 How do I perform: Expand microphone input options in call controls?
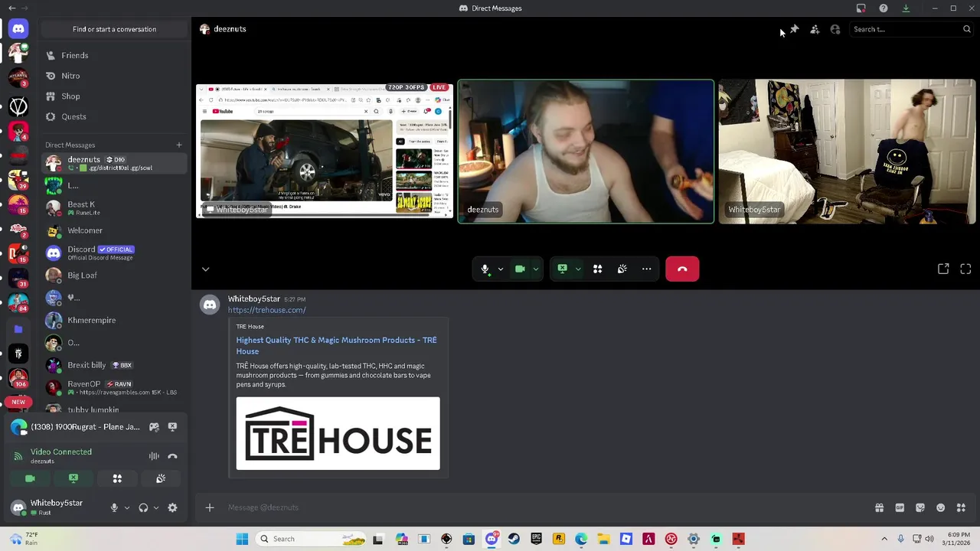(x=501, y=269)
